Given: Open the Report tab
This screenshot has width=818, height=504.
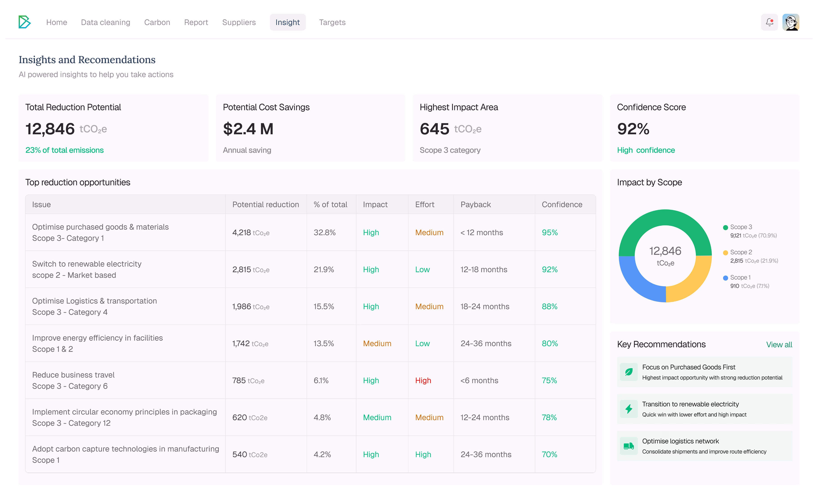Looking at the screenshot, I should [x=196, y=22].
